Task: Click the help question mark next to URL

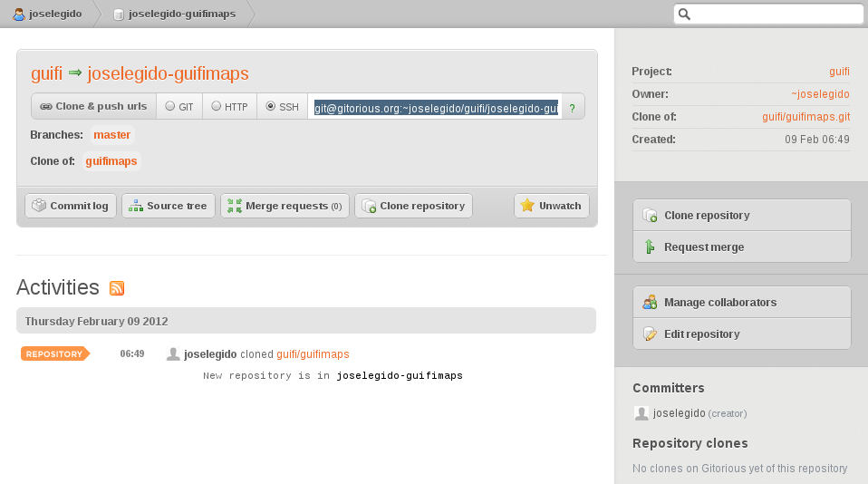Action: [572, 108]
